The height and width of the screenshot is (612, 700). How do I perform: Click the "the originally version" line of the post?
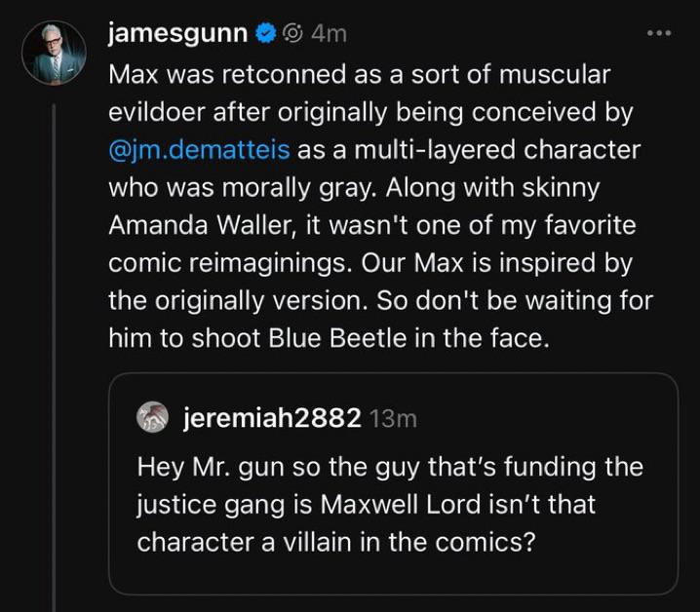380,302
